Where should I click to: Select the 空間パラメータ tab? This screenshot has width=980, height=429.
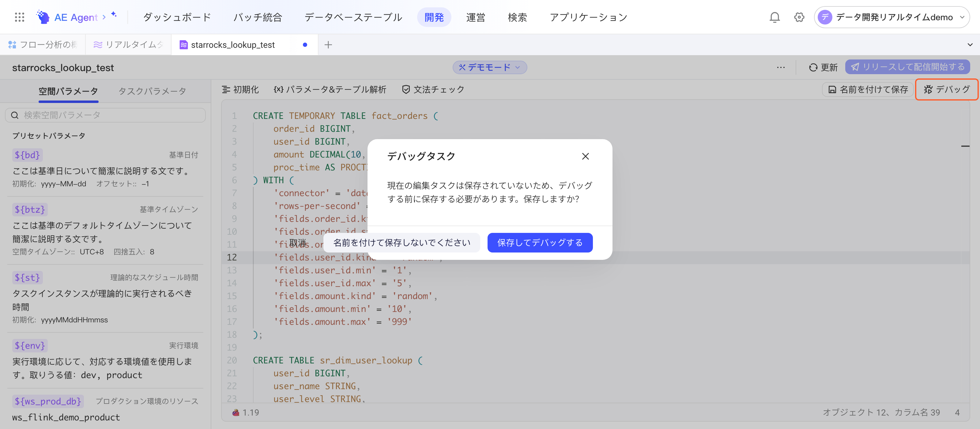tap(68, 91)
